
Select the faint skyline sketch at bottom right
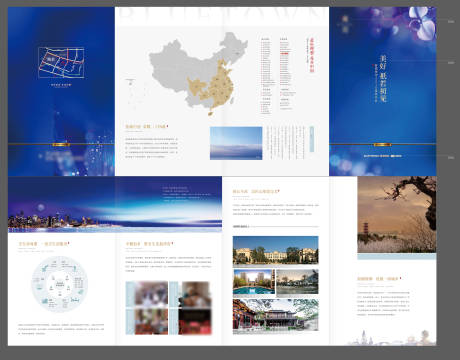(391, 337)
